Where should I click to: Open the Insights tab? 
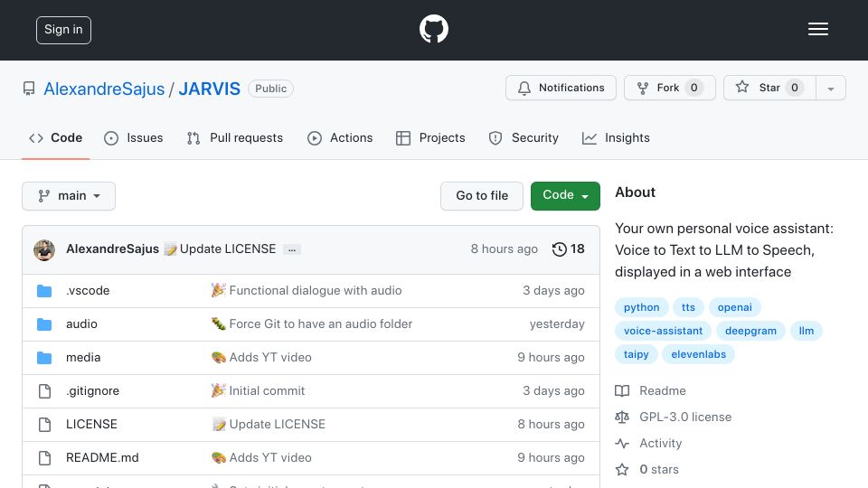point(616,137)
